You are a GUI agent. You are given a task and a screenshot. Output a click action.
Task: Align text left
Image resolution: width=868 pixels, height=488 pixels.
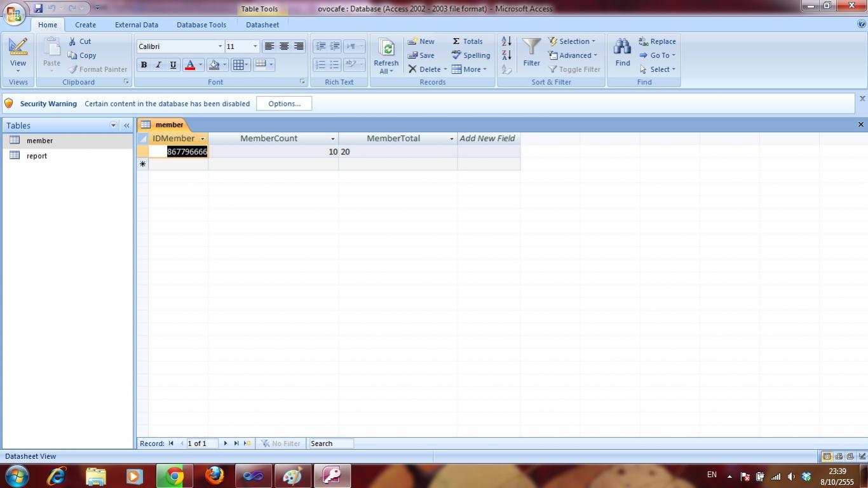[269, 46]
